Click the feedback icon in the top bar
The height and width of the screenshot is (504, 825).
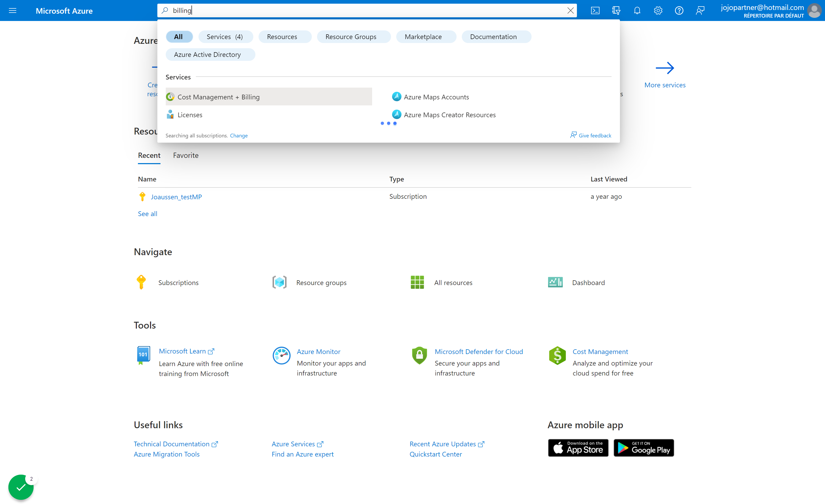[700, 10]
